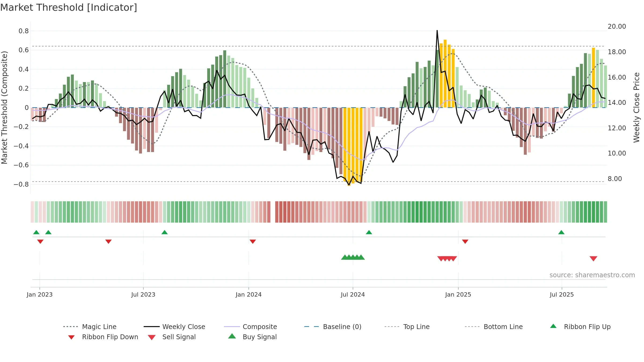This screenshot has height=362, width=644.
Task: Click the 0.8 left axis tick label
Action: pos(24,31)
